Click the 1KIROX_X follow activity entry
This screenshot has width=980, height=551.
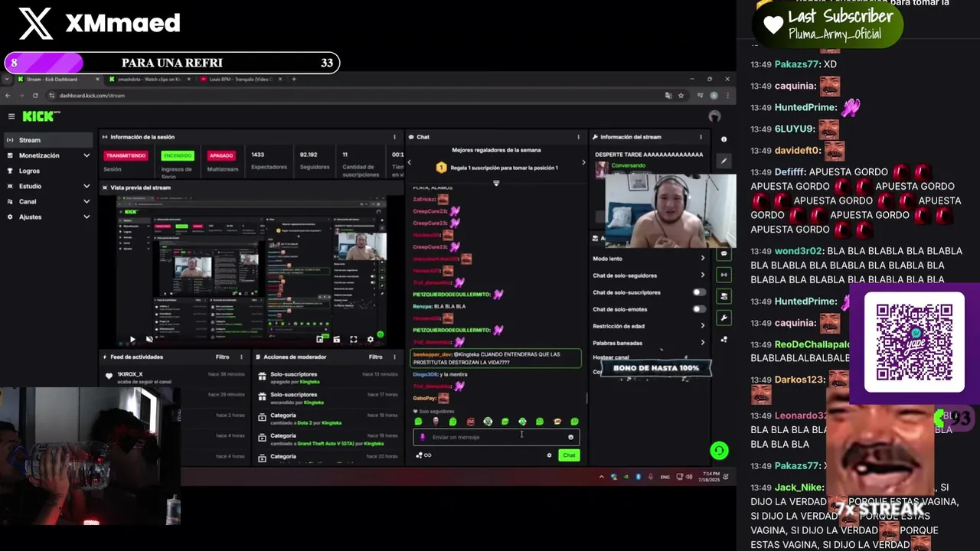176,377
